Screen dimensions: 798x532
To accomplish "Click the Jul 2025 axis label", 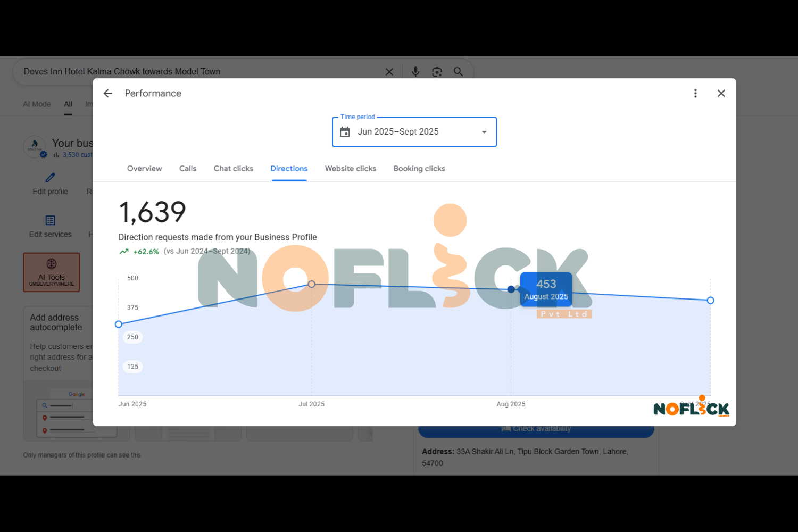I will pyautogui.click(x=312, y=404).
